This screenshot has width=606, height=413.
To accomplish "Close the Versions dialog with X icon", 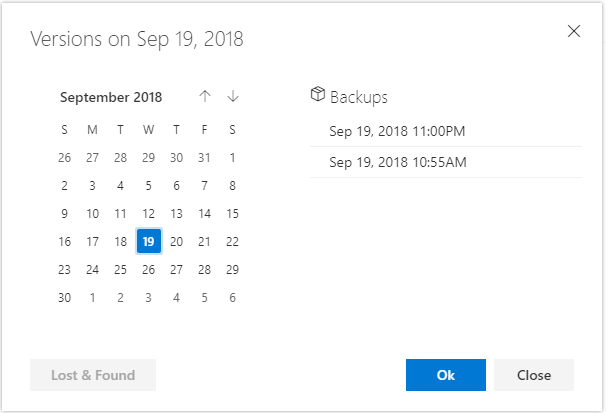I will (574, 31).
